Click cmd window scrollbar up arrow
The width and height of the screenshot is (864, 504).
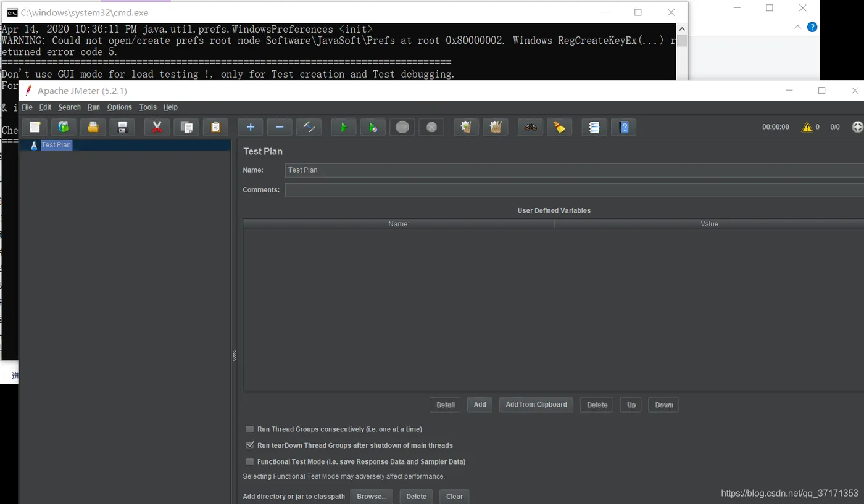pos(682,29)
